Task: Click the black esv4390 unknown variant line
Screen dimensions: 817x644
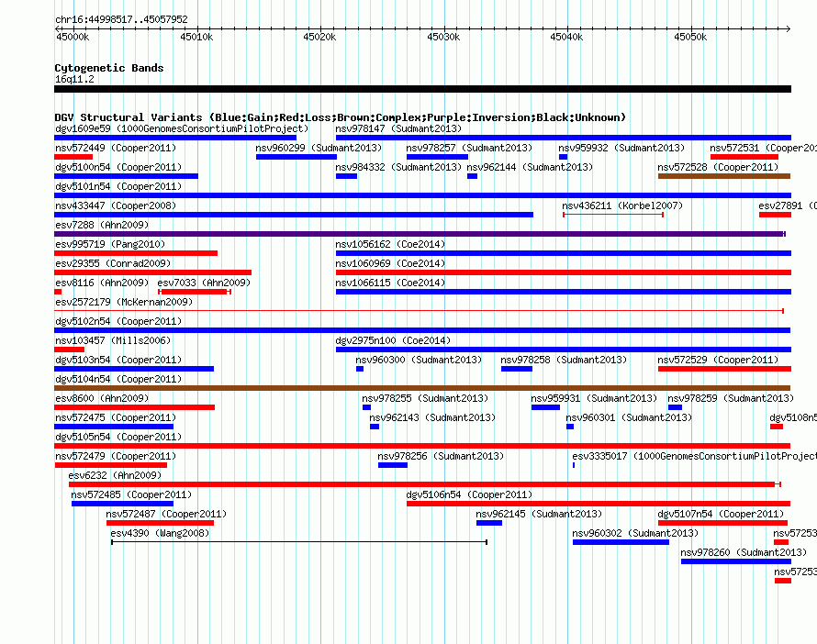Action: (299, 542)
